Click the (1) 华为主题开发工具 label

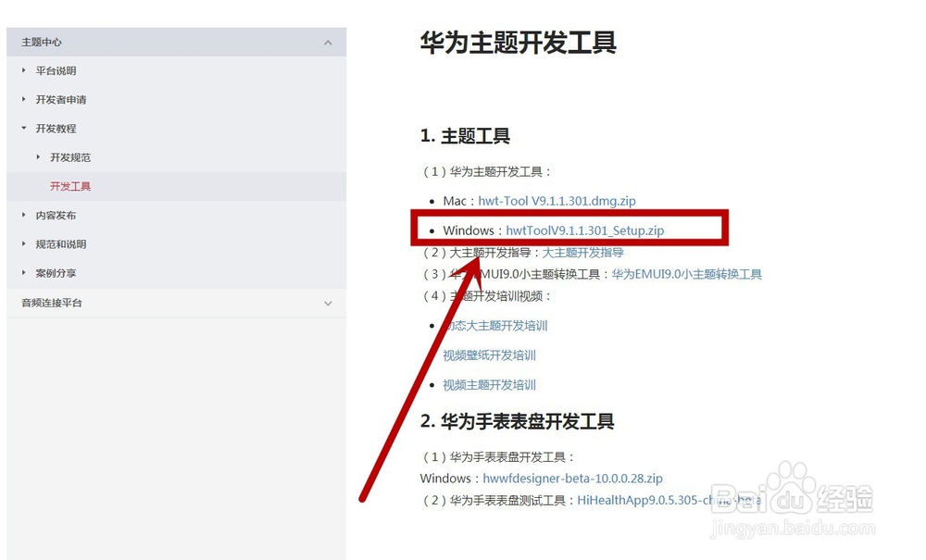click(x=486, y=172)
